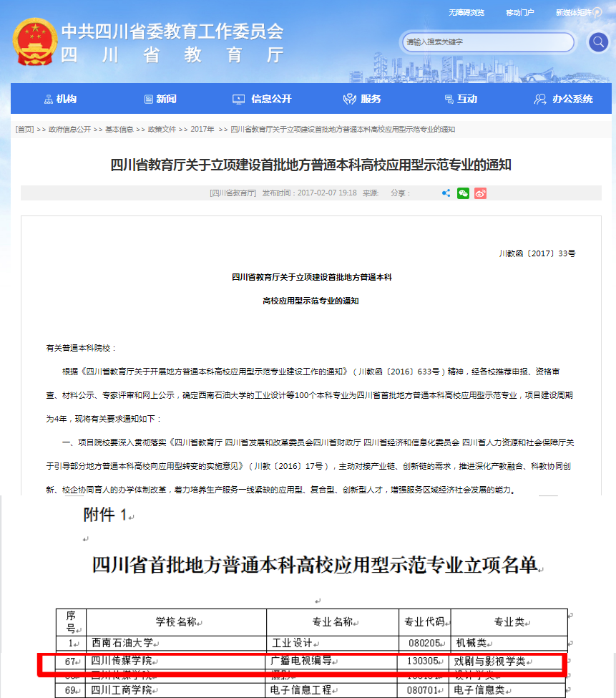Share article via WeChat icon
This screenshot has width=616, height=698.
[x=463, y=193]
